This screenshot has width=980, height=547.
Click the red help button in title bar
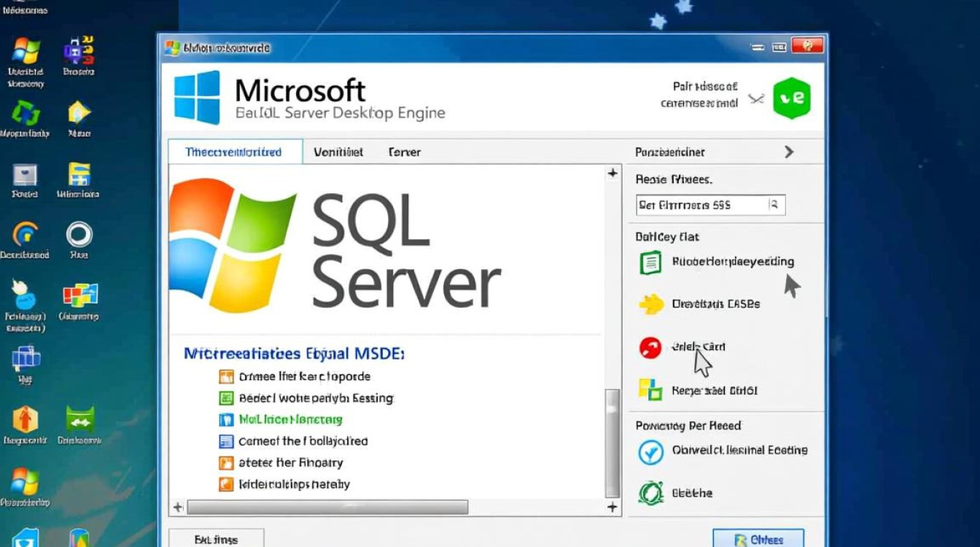pyautogui.click(x=806, y=47)
